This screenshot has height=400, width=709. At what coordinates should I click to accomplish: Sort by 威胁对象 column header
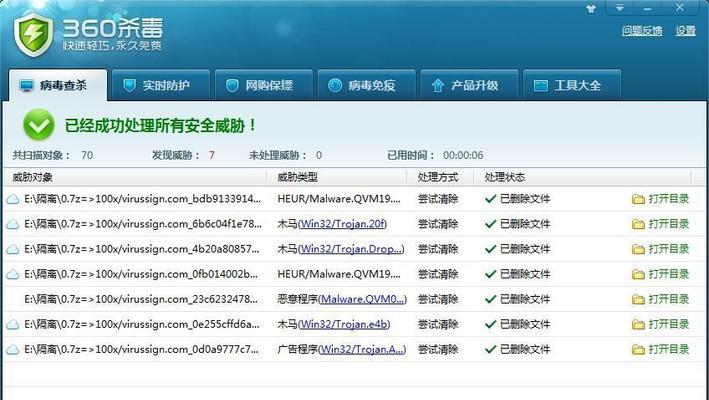[x=33, y=177]
